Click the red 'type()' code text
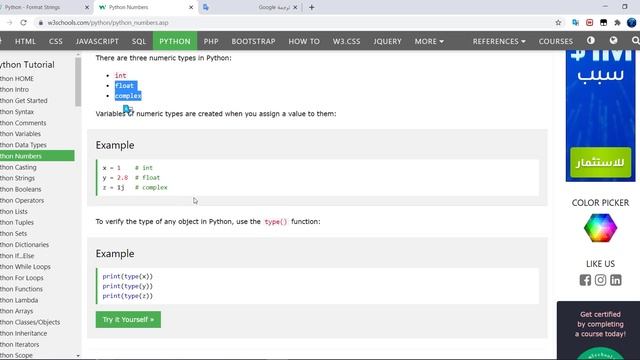The image size is (640, 360). [276, 222]
